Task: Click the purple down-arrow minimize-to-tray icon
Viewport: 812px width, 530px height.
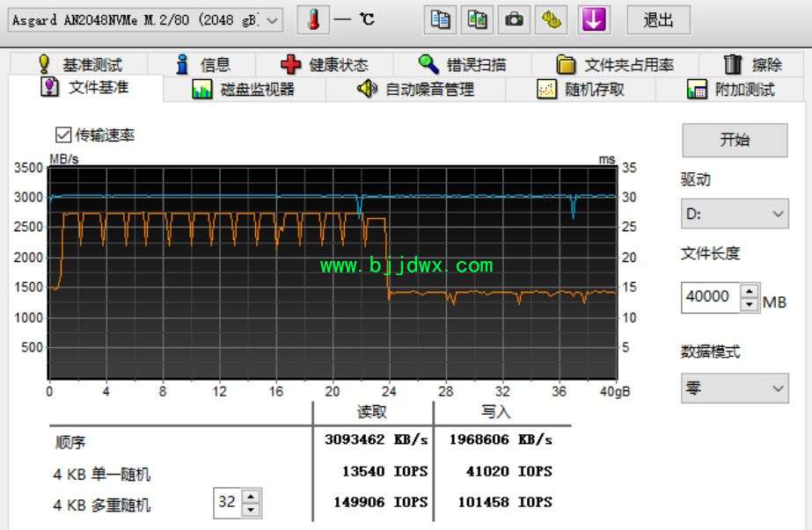Action: [x=594, y=20]
